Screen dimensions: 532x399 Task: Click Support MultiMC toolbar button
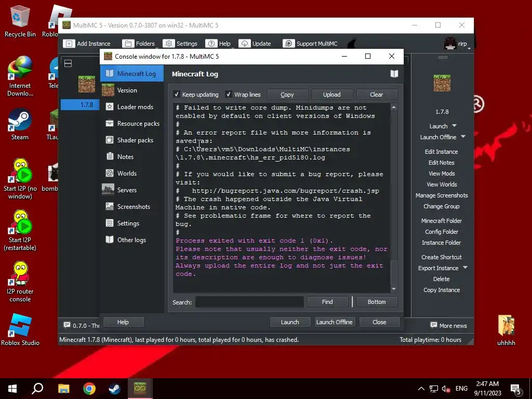(311, 44)
